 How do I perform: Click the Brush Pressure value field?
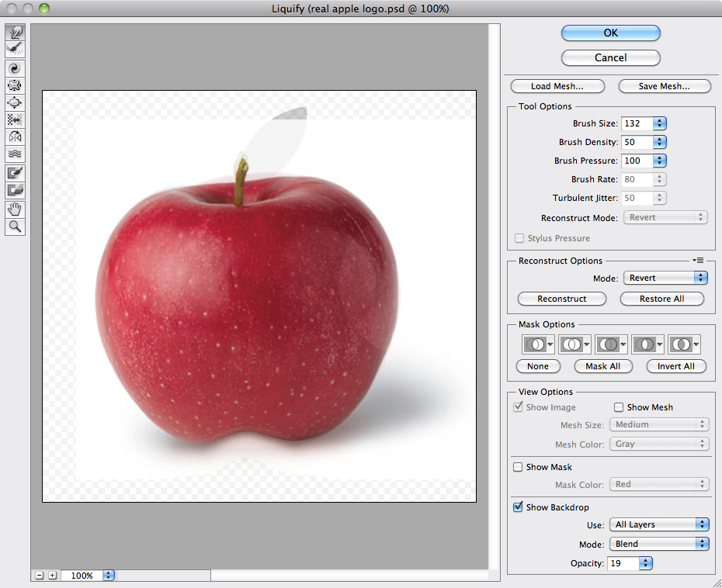637,161
